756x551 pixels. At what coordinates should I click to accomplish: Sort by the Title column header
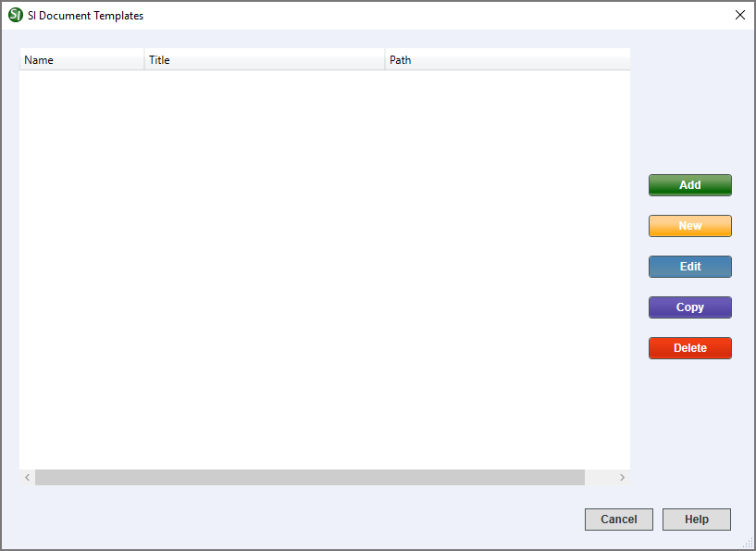[x=265, y=59]
